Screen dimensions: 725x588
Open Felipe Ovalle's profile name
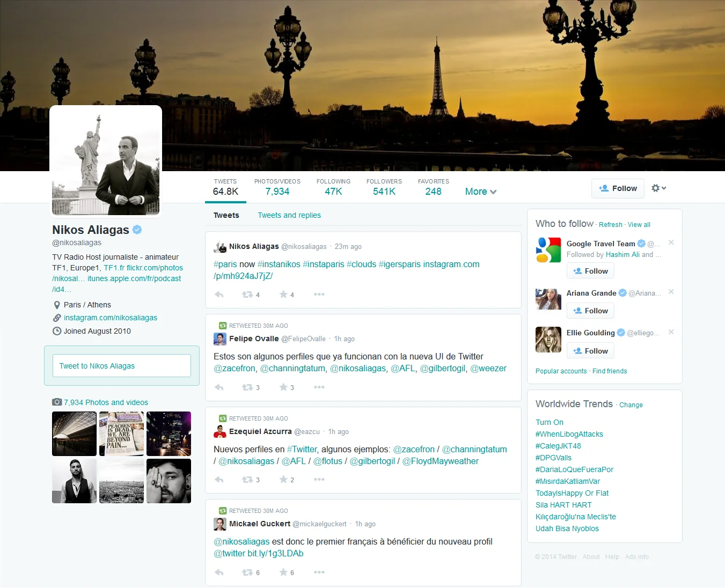point(254,339)
